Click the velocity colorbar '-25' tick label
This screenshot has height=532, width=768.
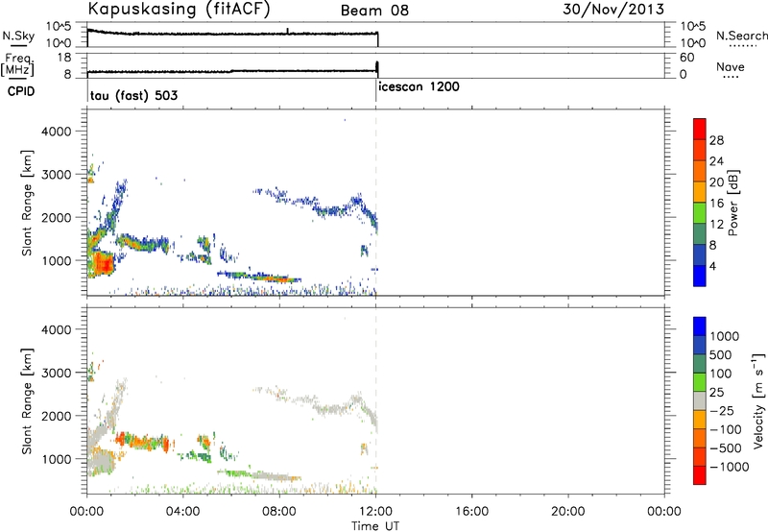[722, 410]
